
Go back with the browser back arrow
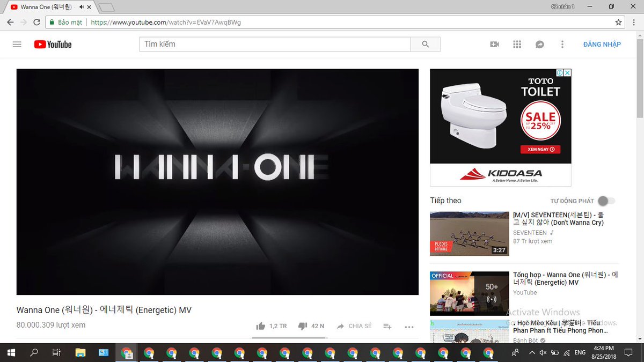click(10, 23)
